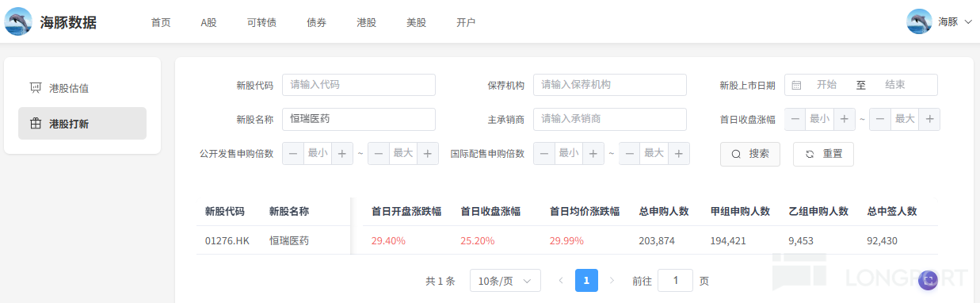
Task: Focus the 保荐机构 input field
Action: (x=610, y=85)
